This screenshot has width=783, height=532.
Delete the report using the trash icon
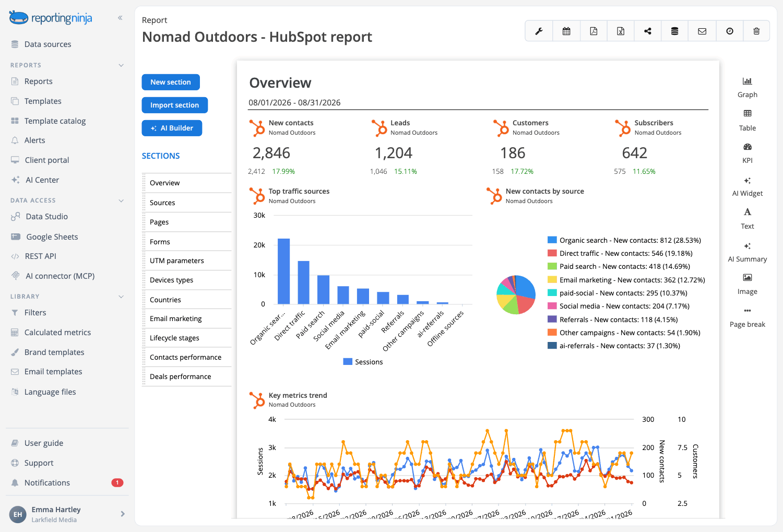tap(756, 31)
